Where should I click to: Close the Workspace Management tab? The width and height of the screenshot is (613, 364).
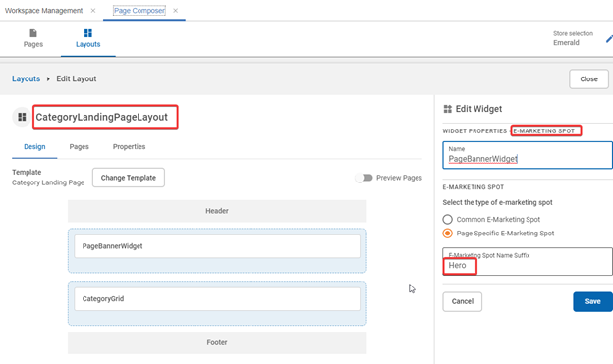(93, 11)
